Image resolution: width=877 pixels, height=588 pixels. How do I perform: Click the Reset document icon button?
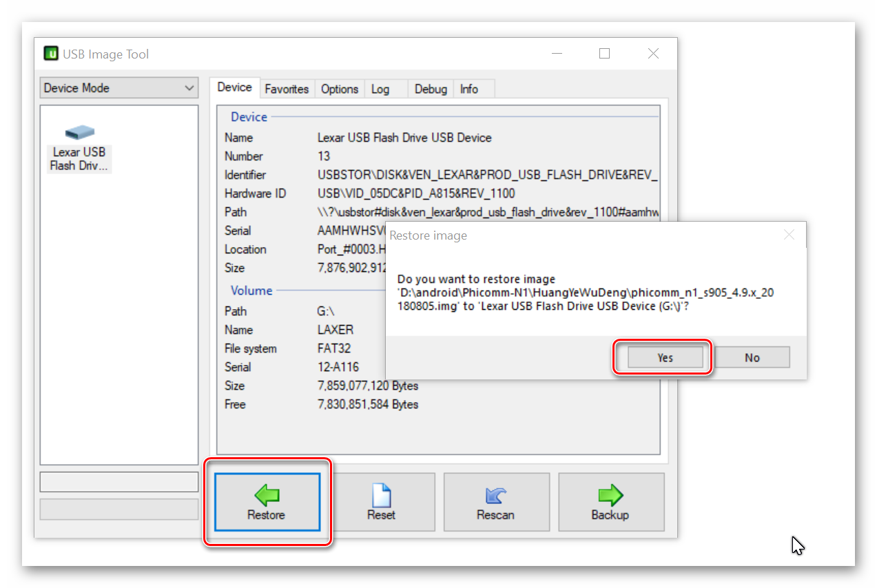(381, 502)
